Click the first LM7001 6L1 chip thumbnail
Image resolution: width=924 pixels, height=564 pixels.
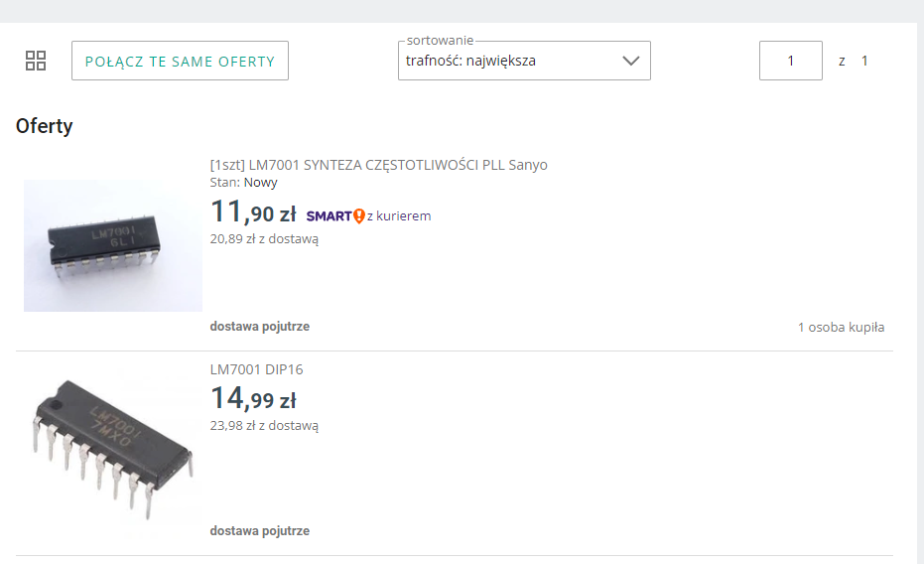pos(112,245)
